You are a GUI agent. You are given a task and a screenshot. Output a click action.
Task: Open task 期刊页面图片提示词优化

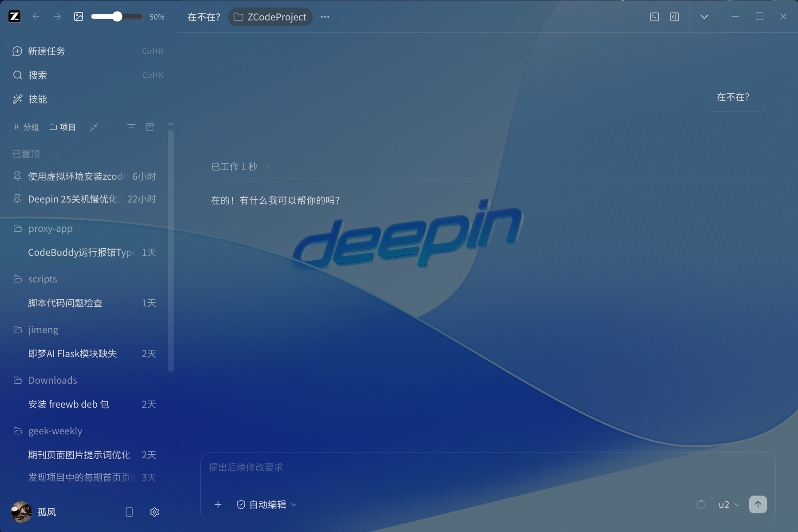pyautogui.click(x=84, y=455)
